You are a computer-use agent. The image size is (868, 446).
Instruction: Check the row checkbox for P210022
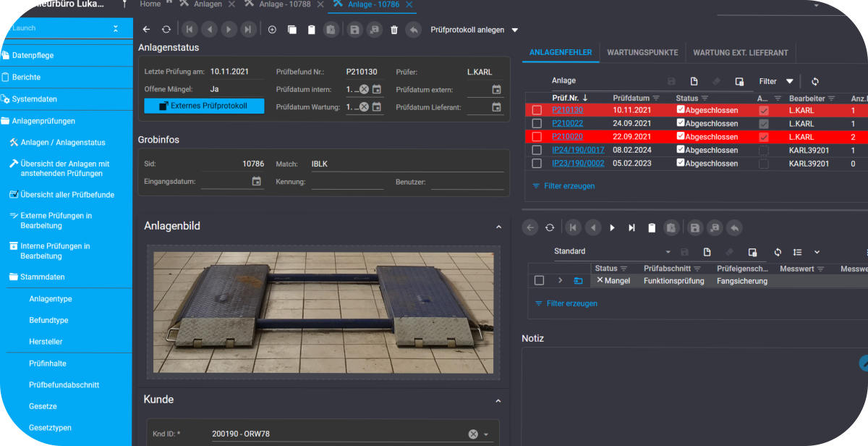[x=537, y=124]
